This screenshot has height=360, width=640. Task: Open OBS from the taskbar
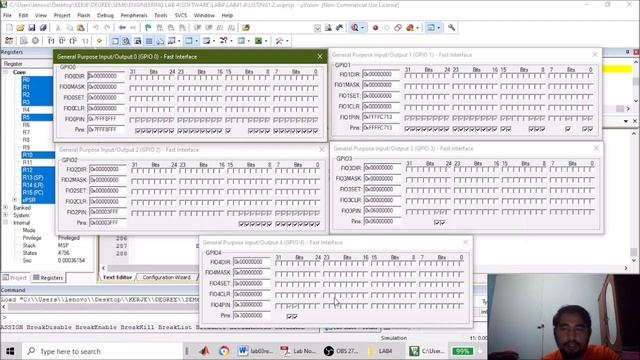pyautogui.click(x=341, y=351)
